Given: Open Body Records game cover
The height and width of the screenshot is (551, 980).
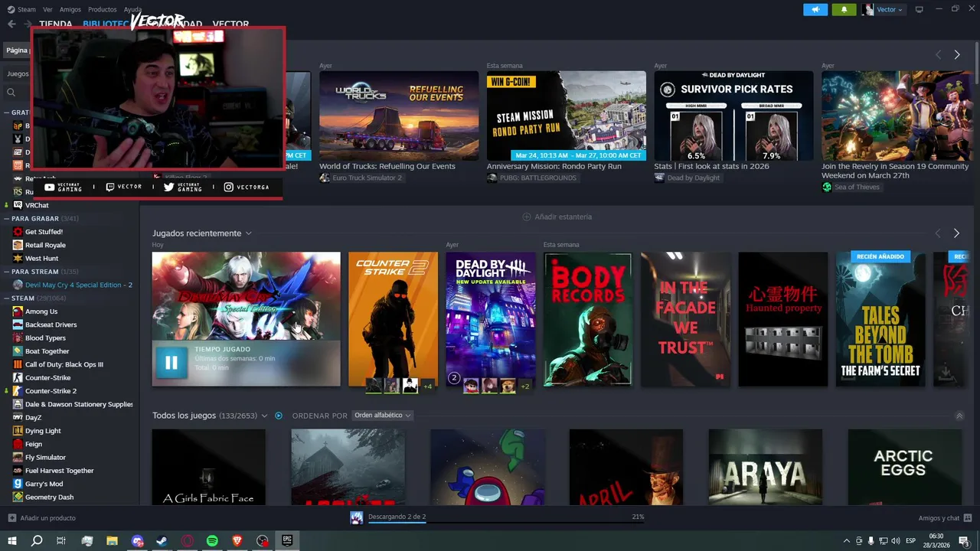Looking at the screenshot, I should [588, 319].
